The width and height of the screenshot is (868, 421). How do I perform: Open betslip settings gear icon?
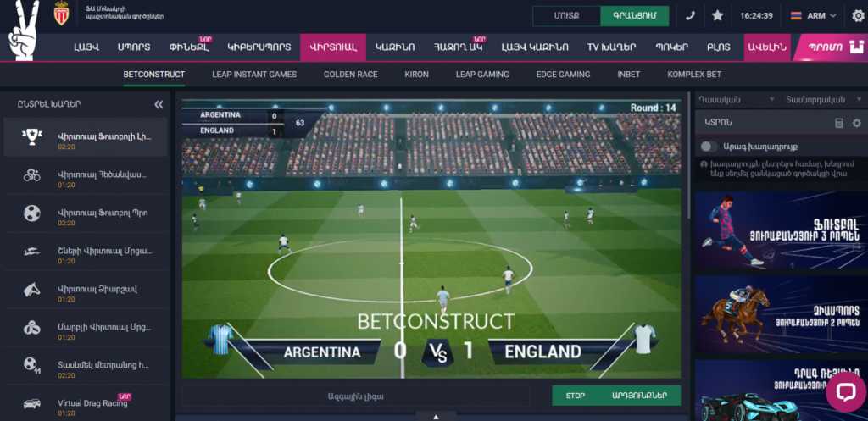857,123
